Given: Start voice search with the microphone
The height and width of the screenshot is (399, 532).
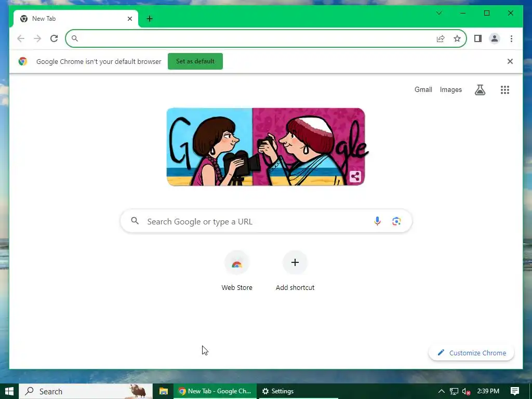Looking at the screenshot, I should 377,221.
